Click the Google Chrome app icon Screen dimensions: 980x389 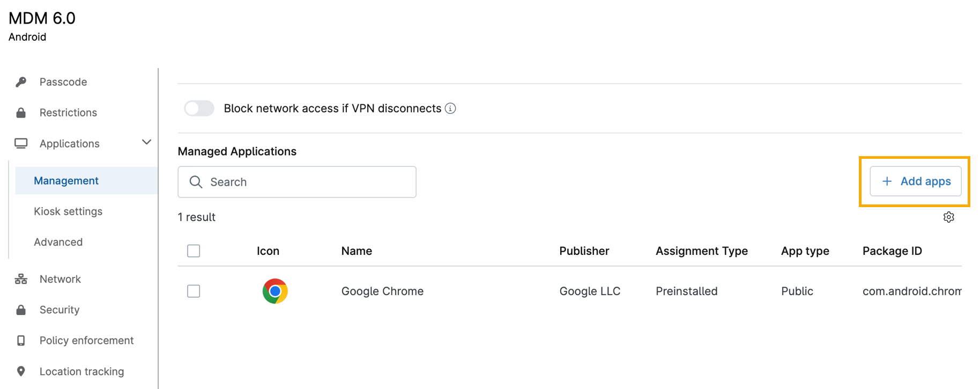coord(275,291)
